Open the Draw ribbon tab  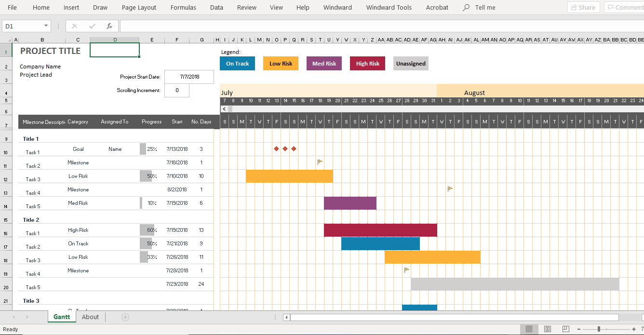click(100, 8)
